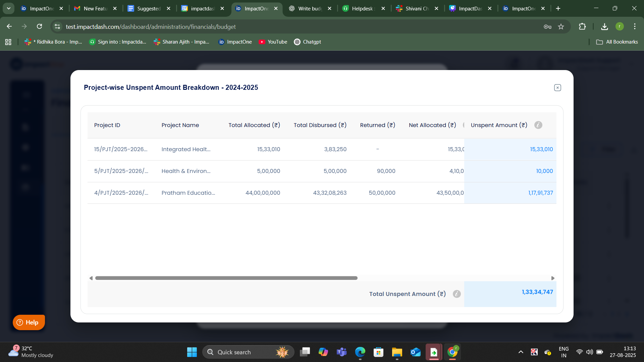Click info icon beside Total Unspent Amount

457,294
